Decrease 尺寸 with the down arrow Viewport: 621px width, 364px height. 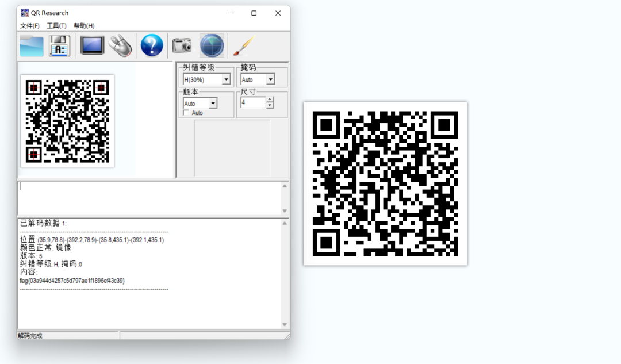tap(270, 105)
